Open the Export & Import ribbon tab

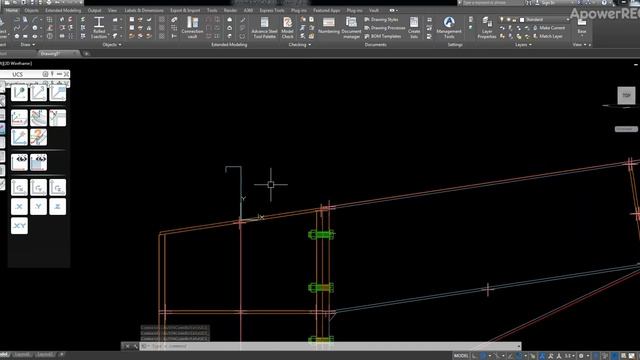click(x=185, y=10)
